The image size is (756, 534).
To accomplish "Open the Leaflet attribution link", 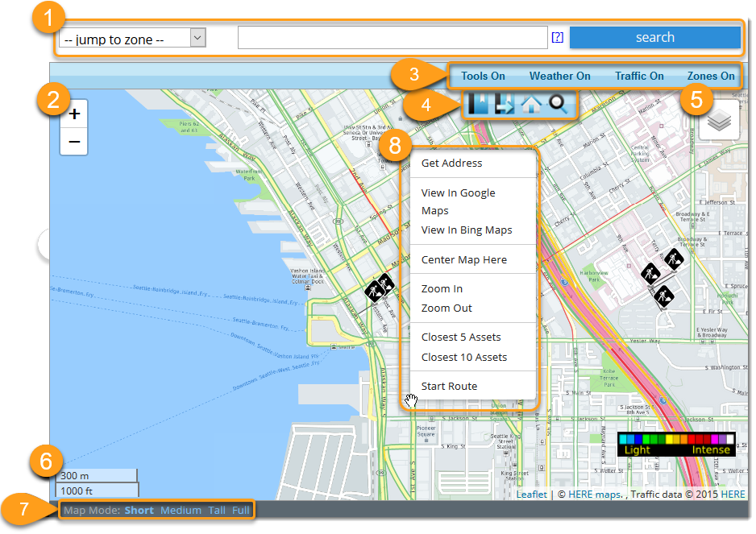I will point(531,494).
